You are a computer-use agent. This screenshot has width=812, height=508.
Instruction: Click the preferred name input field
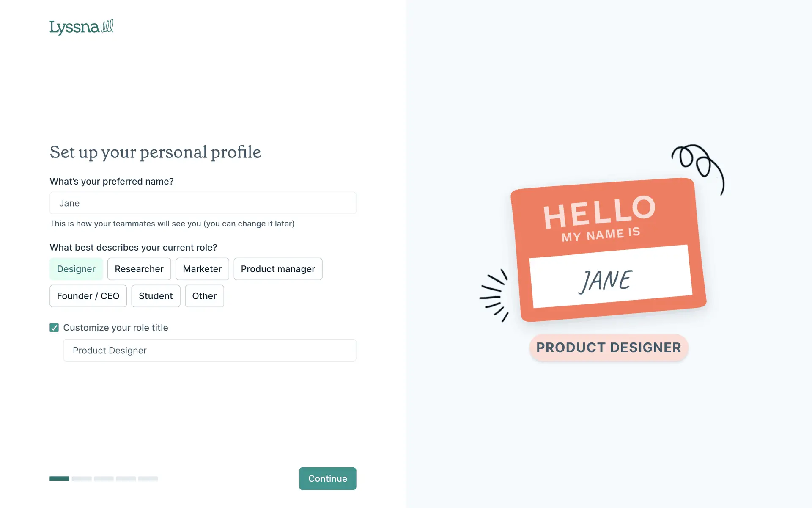point(203,203)
